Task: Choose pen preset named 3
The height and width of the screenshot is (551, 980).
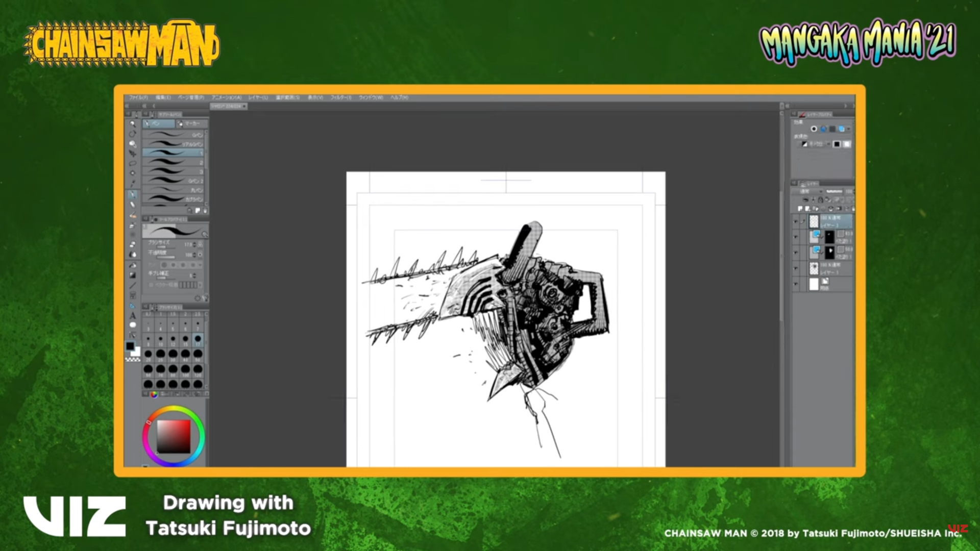Action: point(173,172)
